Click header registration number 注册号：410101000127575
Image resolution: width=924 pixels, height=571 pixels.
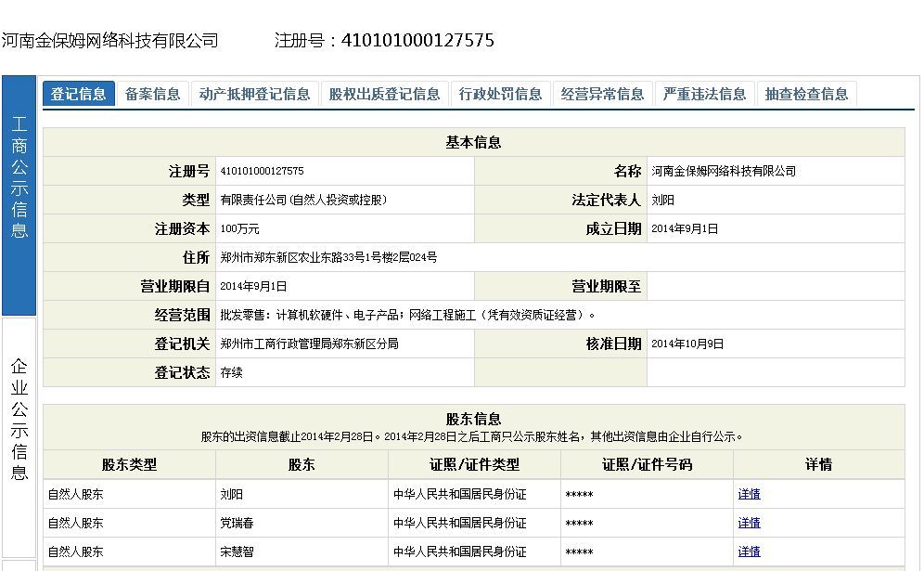click(384, 41)
